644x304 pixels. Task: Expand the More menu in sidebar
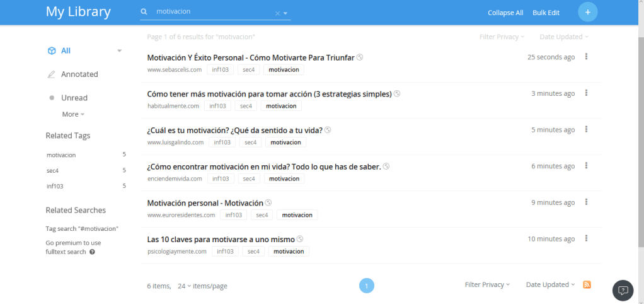pyautogui.click(x=73, y=114)
